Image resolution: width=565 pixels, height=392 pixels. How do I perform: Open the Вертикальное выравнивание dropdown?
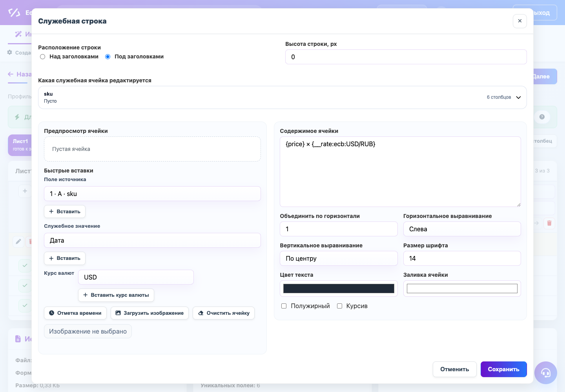pyautogui.click(x=339, y=258)
